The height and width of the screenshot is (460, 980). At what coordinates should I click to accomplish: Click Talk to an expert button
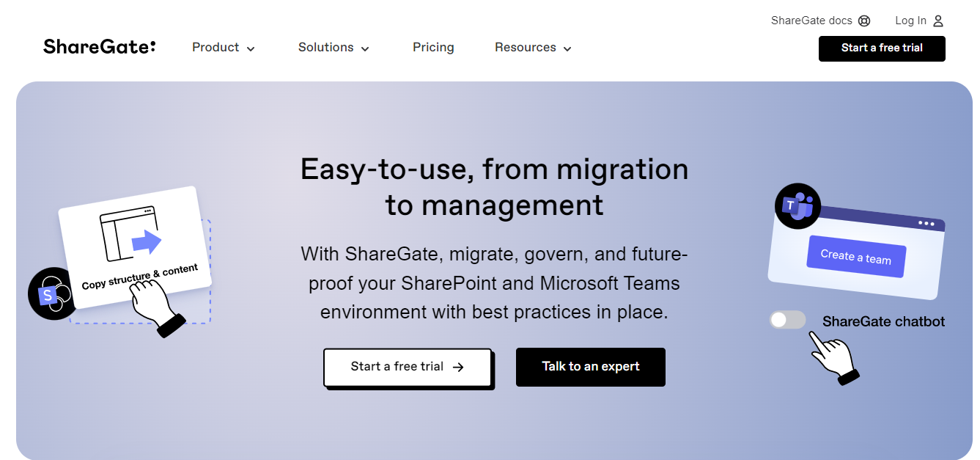tap(591, 367)
